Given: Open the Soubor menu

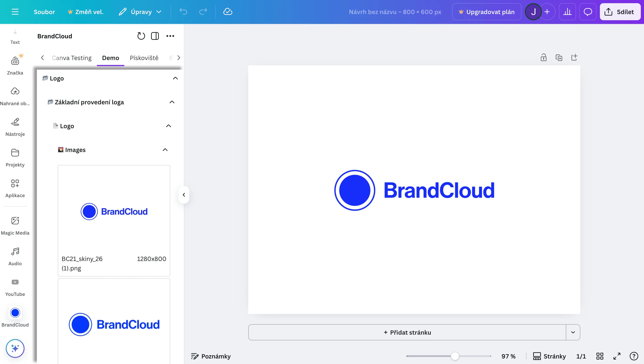Looking at the screenshot, I should point(44,12).
